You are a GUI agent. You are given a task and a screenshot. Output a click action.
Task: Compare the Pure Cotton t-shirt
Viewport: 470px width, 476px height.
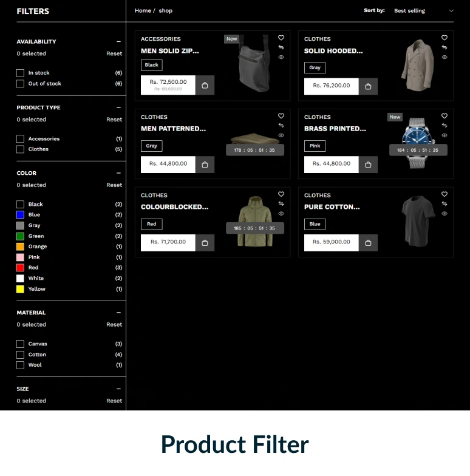coord(444,204)
